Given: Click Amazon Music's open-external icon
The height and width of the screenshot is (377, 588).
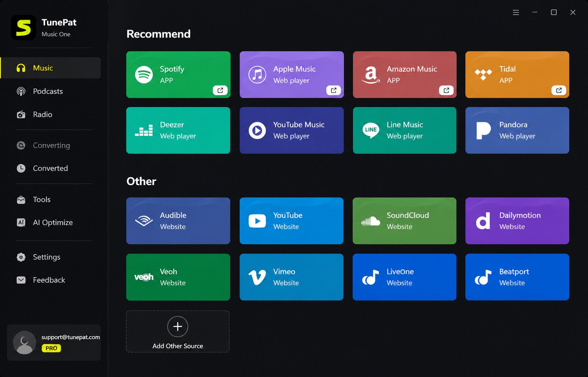Looking at the screenshot, I should coord(446,90).
